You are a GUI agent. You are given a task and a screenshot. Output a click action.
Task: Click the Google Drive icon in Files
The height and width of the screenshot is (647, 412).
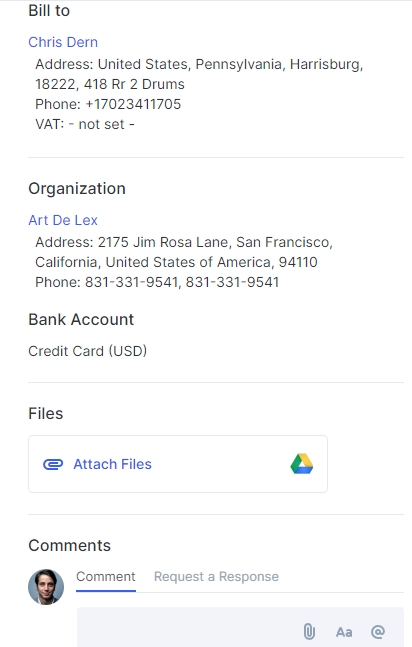[302, 464]
